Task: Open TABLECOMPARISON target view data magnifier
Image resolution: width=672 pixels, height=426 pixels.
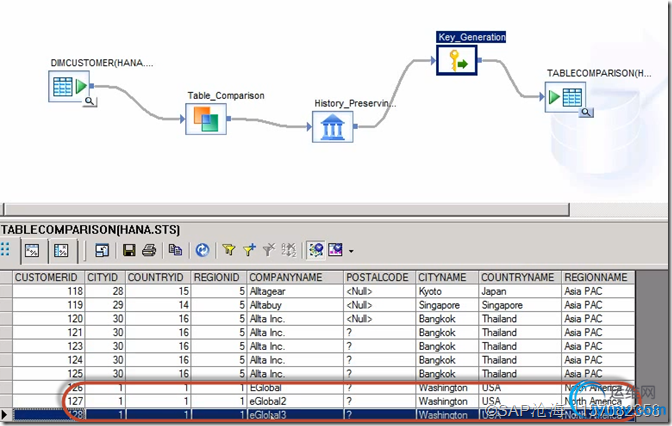Action: (586, 113)
